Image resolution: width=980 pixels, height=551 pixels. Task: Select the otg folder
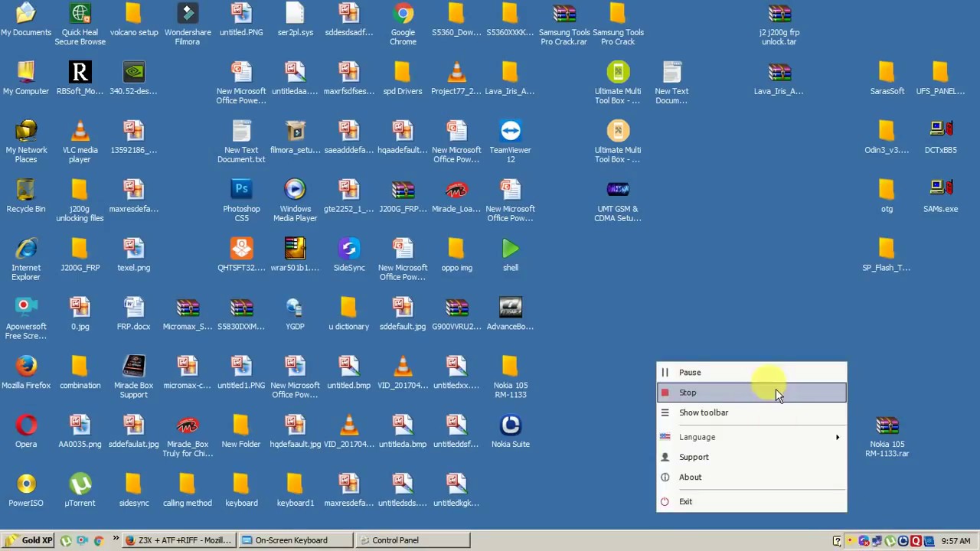click(887, 197)
